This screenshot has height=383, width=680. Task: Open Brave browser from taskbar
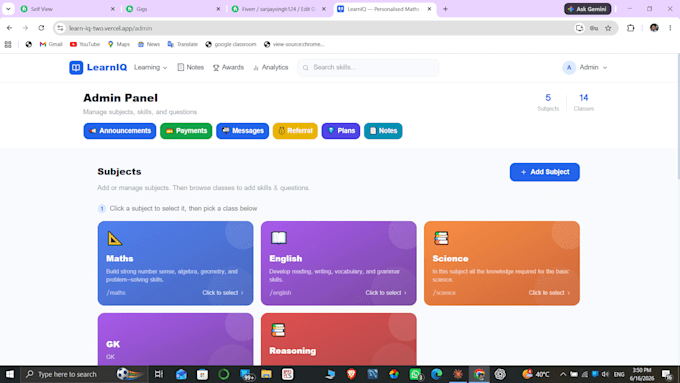click(351, 374)
